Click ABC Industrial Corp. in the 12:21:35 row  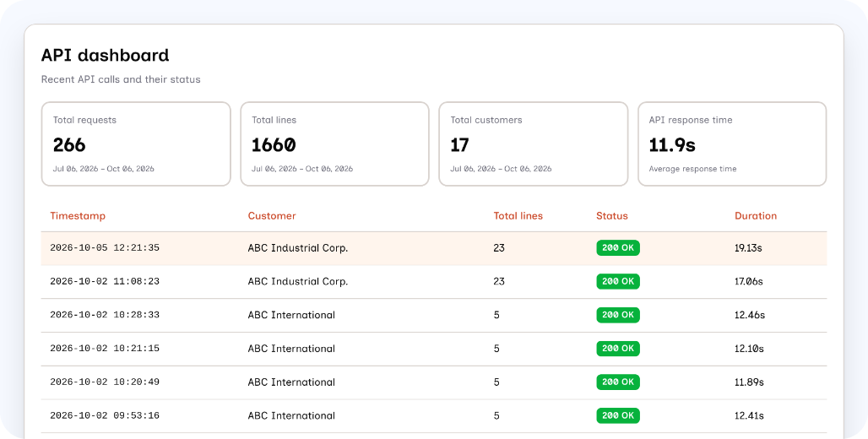298,248
